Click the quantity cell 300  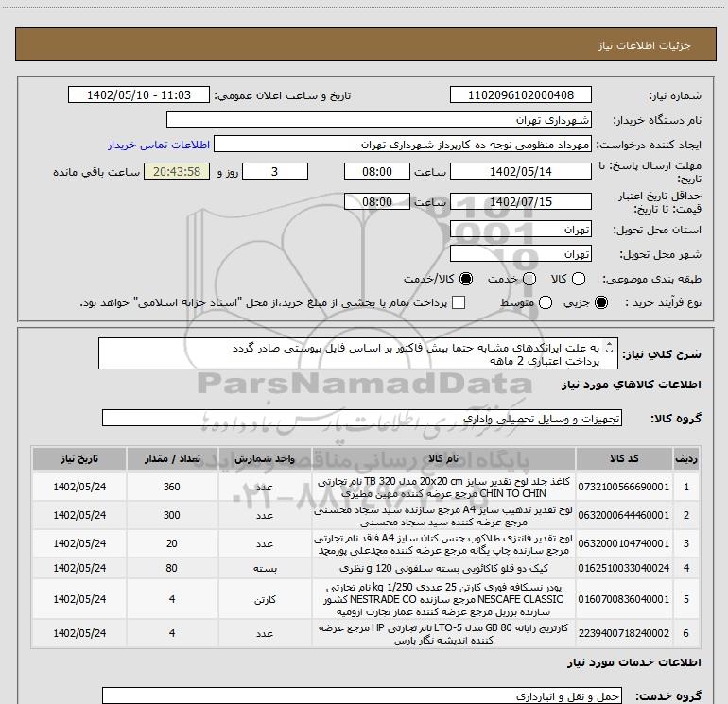pos(172,515)
